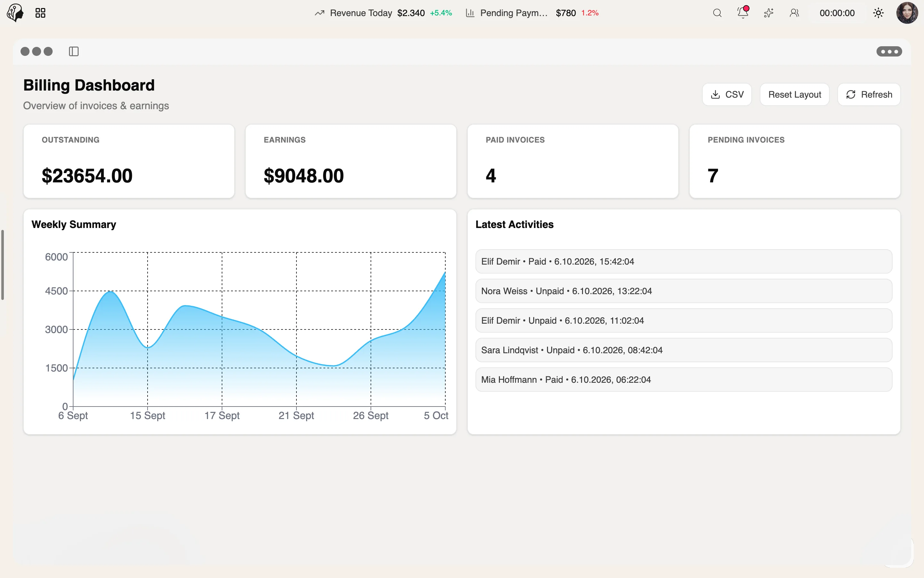The width and height of the screenshot is (924, 578).
Task: Click the +5.4% revenue change
Action: coord(441,13)
